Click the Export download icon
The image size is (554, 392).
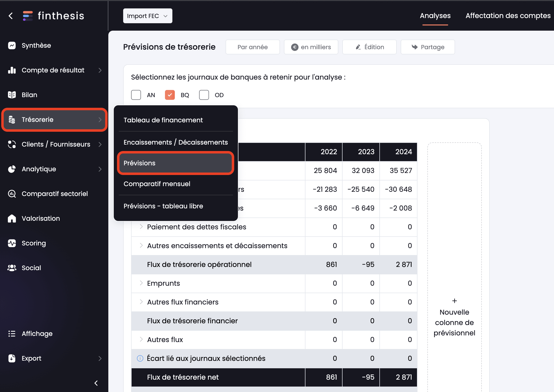point(12,358)
